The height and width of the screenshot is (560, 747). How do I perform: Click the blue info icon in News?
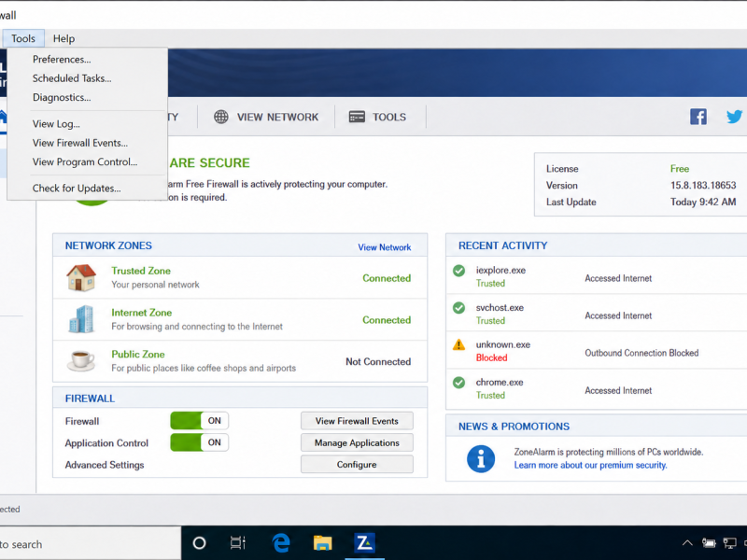pyautogui.click(x=481, y=458)
